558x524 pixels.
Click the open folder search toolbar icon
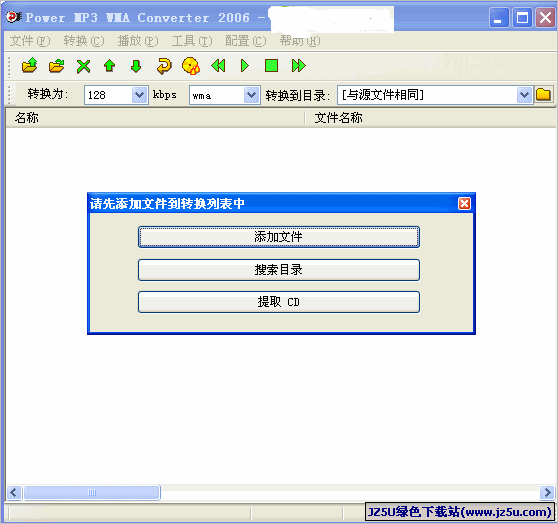click(57, 66)
